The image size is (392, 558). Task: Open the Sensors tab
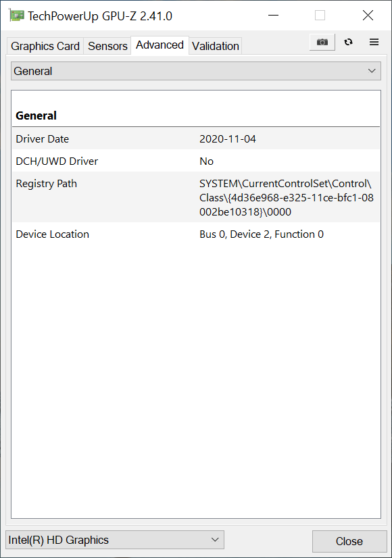(x=107, y=46)
